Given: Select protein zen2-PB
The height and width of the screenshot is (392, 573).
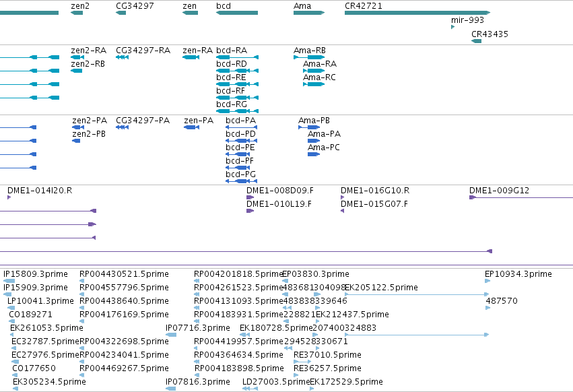Looking at the screenshot, I should (x=76, y=141).
